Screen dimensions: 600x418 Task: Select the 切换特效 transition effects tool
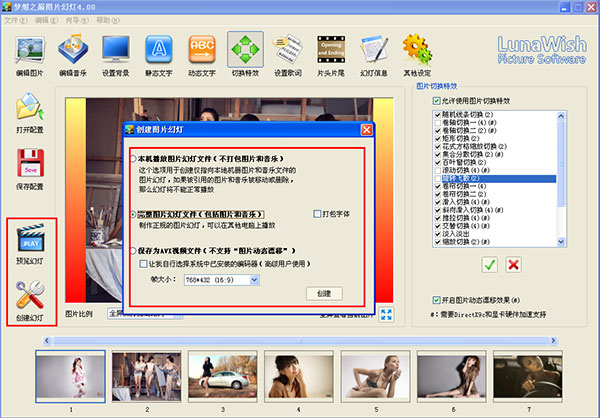(245, 55)
